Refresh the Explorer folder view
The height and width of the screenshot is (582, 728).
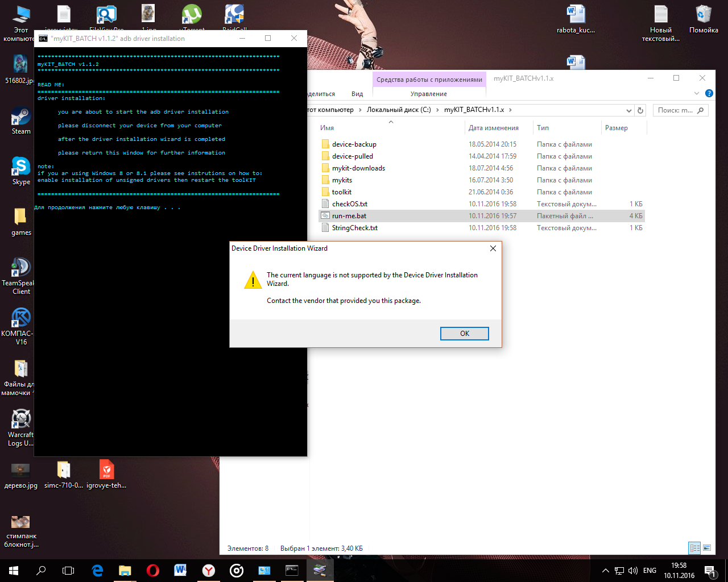640,110
